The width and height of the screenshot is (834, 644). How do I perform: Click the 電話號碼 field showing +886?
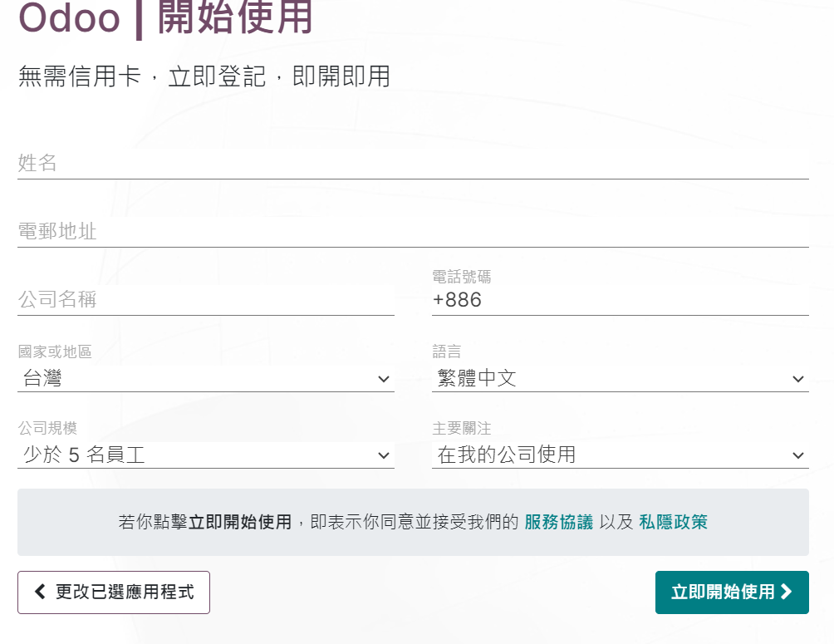[621, 300]
